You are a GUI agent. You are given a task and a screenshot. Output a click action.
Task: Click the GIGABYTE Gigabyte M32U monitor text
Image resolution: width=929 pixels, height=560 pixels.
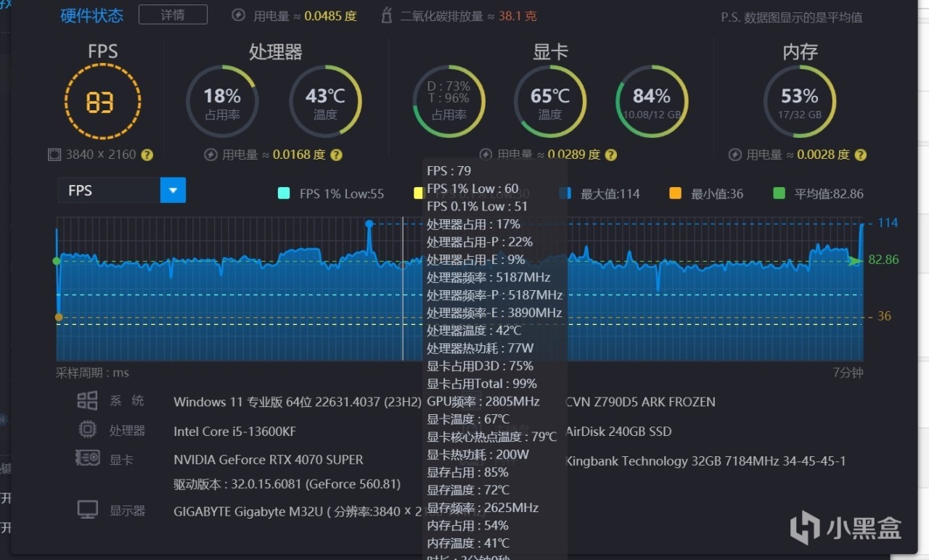point(298,511)
